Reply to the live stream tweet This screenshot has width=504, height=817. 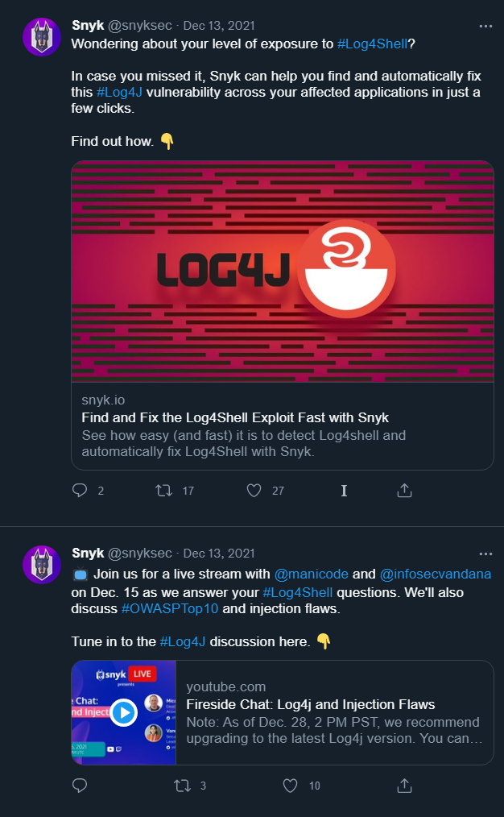pyautogui.click(x=80, y=786)
